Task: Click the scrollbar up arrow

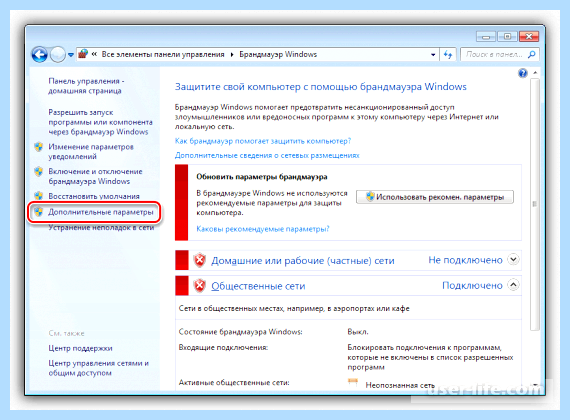Action: (535, 73)
